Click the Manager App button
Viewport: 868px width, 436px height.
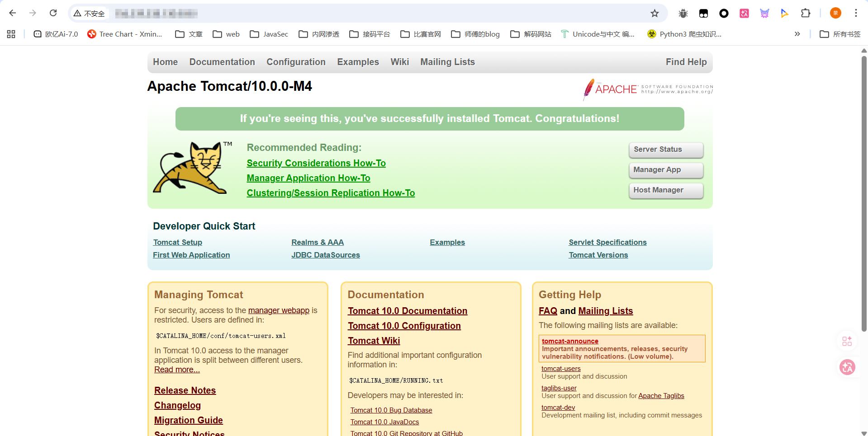[x=665, y=170]
